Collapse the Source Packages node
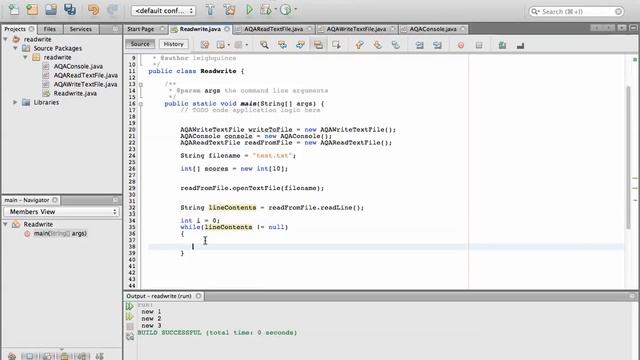 coord(16,48)
